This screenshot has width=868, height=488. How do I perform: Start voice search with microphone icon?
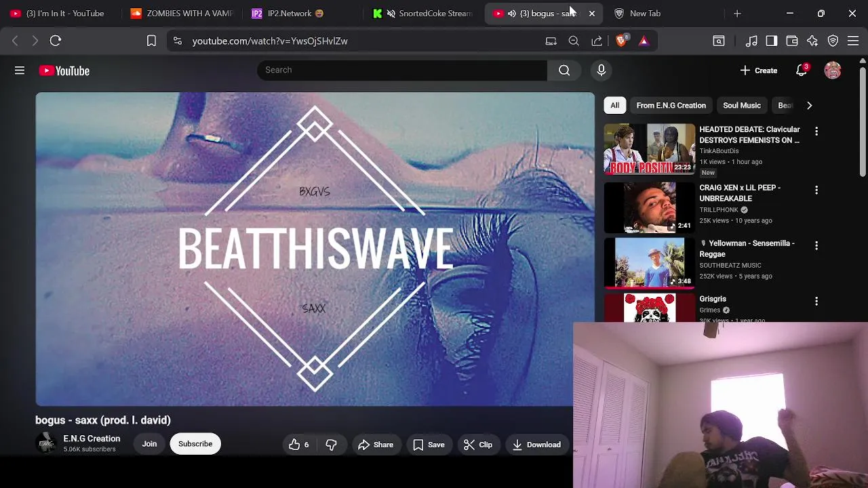[601, 70]
